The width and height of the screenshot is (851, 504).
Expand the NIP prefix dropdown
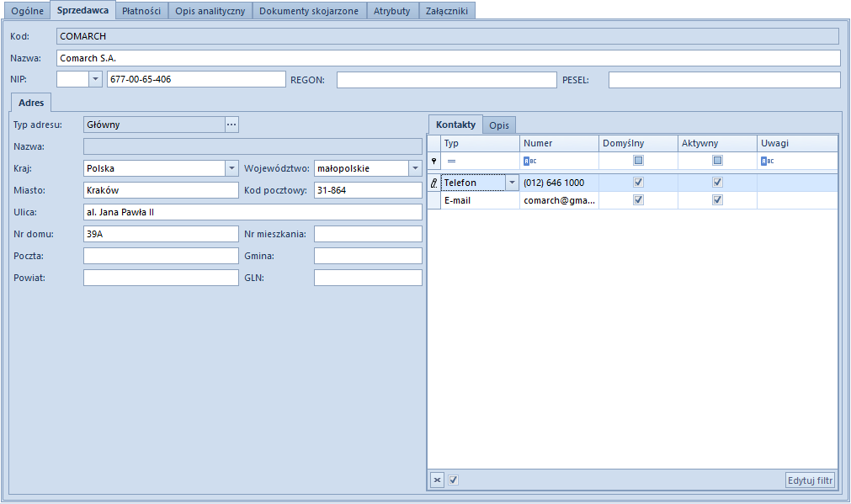pyautogui.click(x=95, y=79)
